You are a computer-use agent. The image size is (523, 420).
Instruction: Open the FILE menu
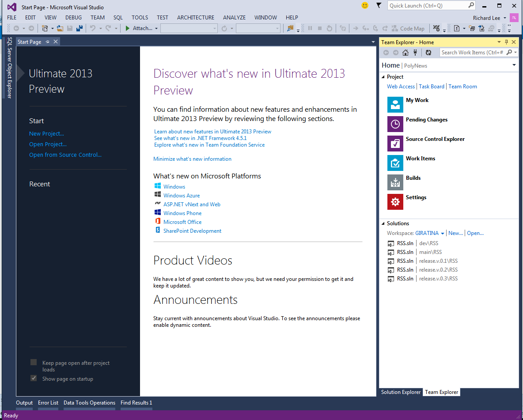coord(11,17)
